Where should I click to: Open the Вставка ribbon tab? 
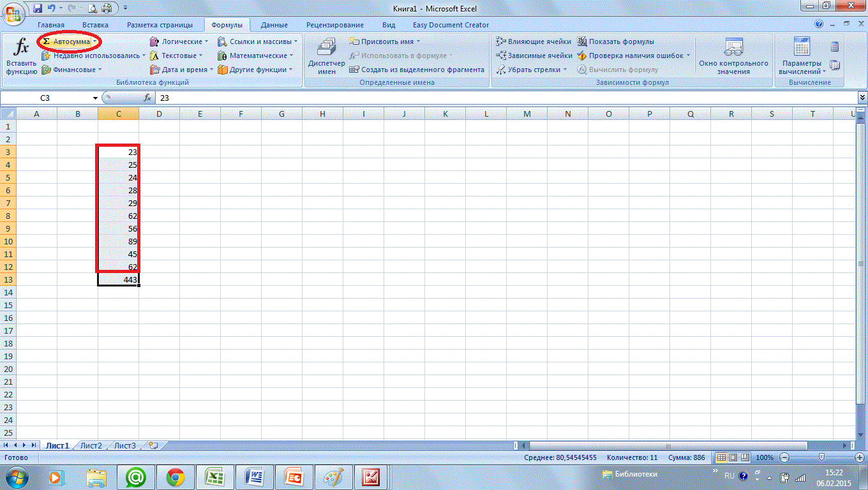tap(95, 25)
